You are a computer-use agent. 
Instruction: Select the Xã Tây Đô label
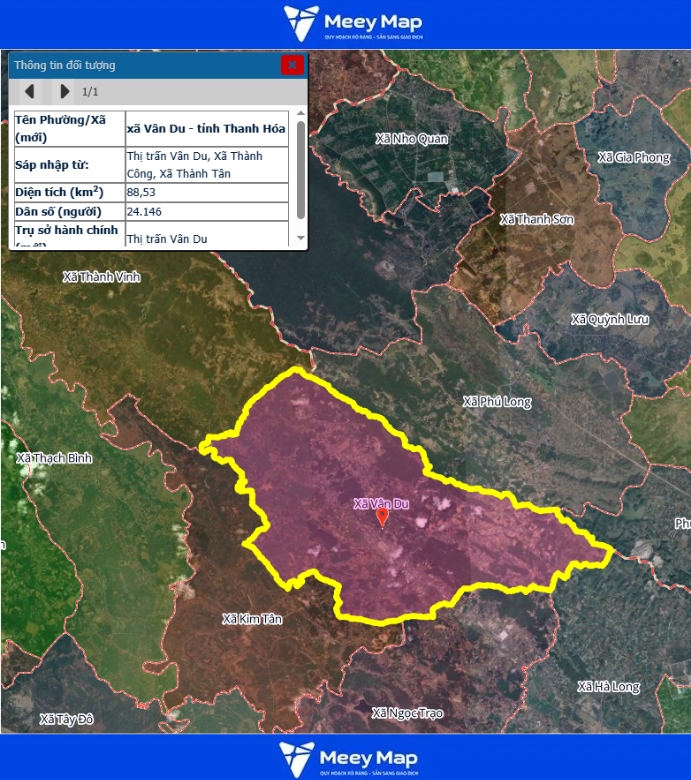66,719
